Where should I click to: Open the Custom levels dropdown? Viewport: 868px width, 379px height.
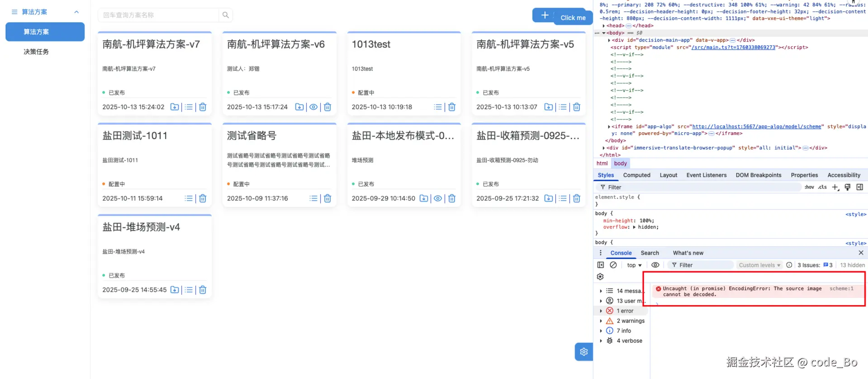tap(759, 265)
